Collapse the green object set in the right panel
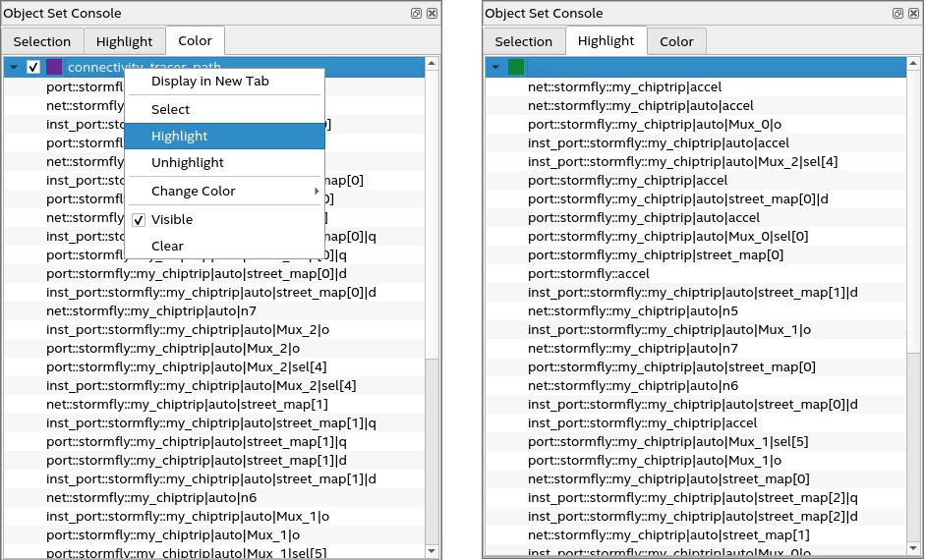Viewport: 925px width, 560px height. pos(494,67)
